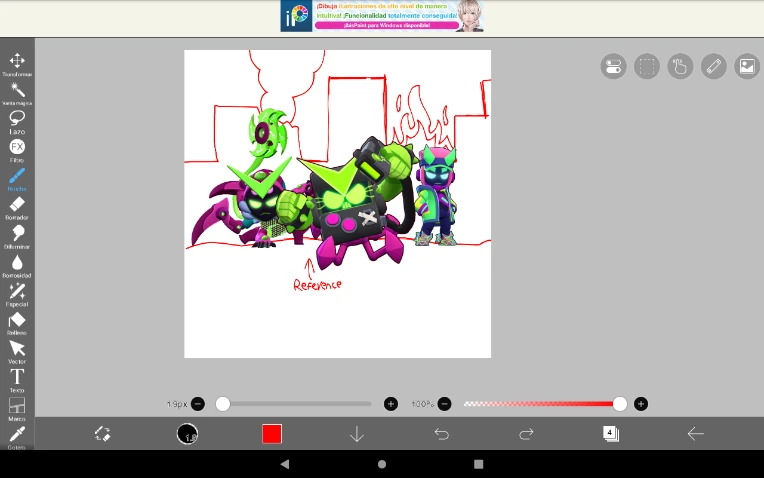Select the Blur droplet tool

(17, 266)
